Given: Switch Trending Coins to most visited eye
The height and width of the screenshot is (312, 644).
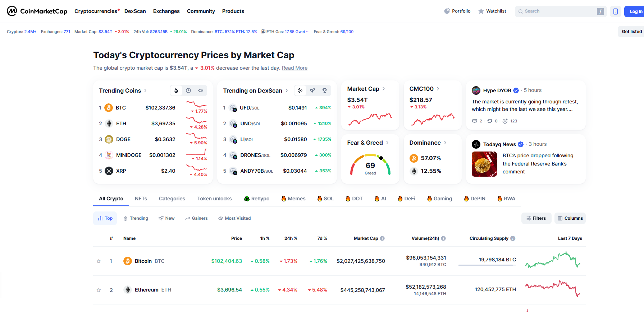Looking at the screenshot, I should point(201,90).
